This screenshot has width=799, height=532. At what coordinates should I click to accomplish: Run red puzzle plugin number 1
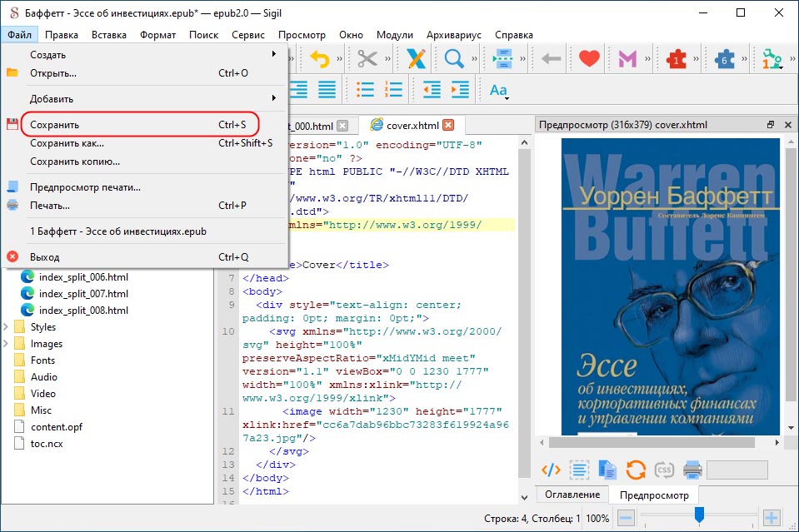pos(677,59)
